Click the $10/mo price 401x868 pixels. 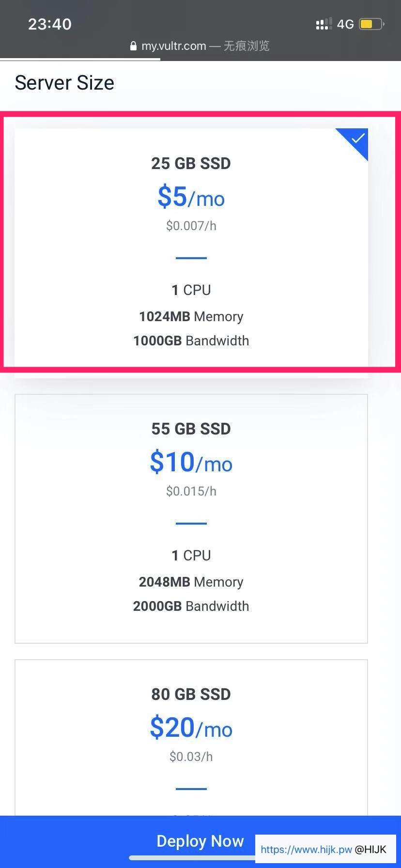pyautogui.click(x=191, y=462)
